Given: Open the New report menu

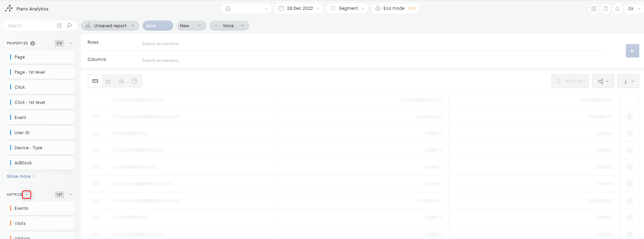Looking at the screenshot, I should tap(191, 26).
